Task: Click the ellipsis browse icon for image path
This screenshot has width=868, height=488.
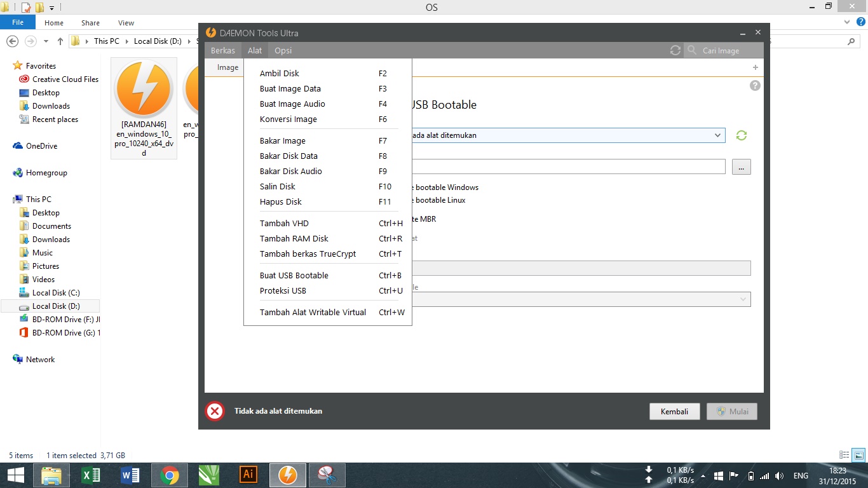Action: 741,166
